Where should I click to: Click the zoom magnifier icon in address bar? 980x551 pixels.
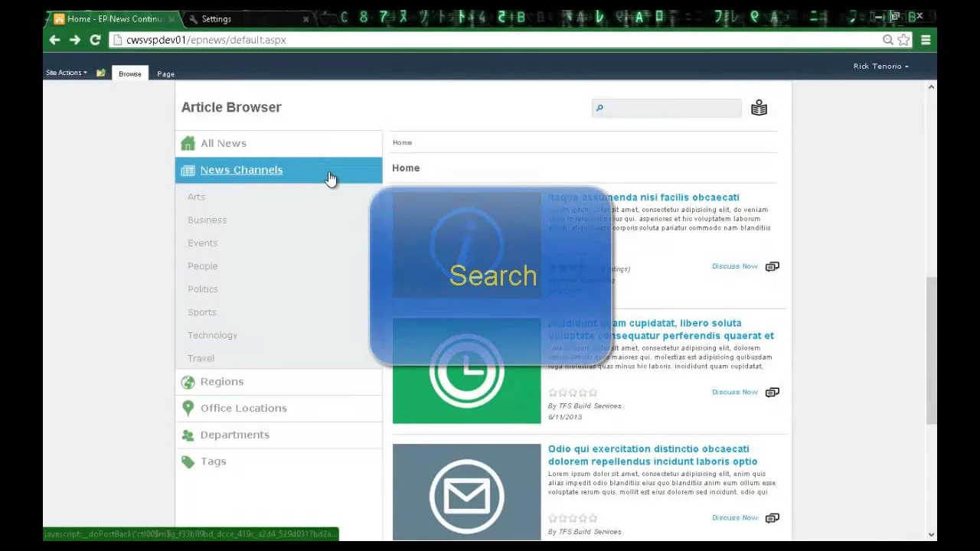pyautogui.click(x=888, y=40)
